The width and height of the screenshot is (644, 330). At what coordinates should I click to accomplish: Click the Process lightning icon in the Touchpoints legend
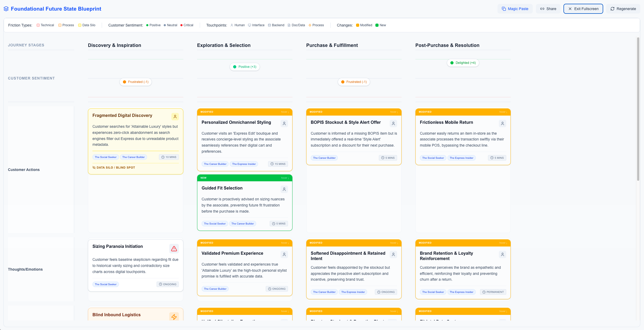(310, 25)
